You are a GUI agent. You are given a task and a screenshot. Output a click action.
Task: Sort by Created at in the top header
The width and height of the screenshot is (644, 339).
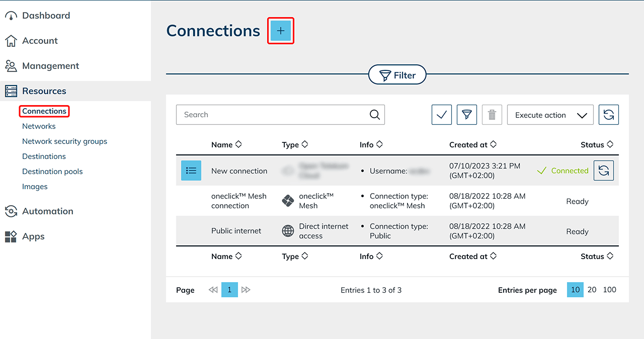(x=472, y=144)
